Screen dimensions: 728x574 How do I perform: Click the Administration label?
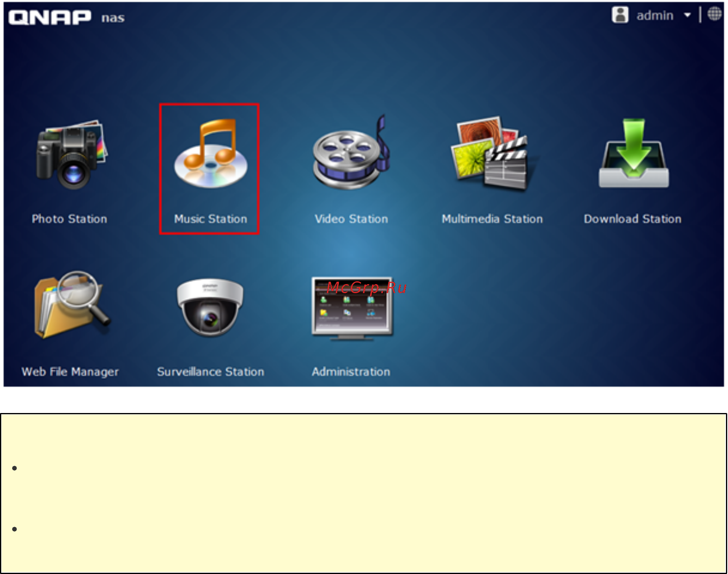[x=351, y=372]
